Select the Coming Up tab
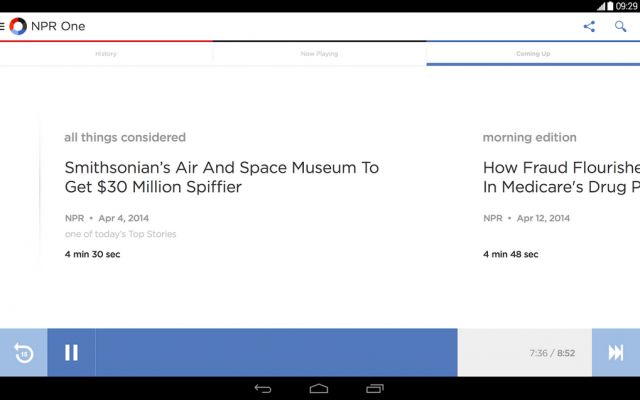This screenshot has height=400, width=640. [x=533, y=53]
